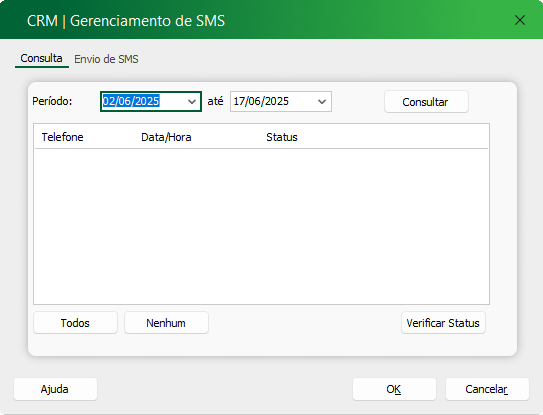Dismiss the dialog with Cancelar
The image size is (543, 415).
click(487, 389)
